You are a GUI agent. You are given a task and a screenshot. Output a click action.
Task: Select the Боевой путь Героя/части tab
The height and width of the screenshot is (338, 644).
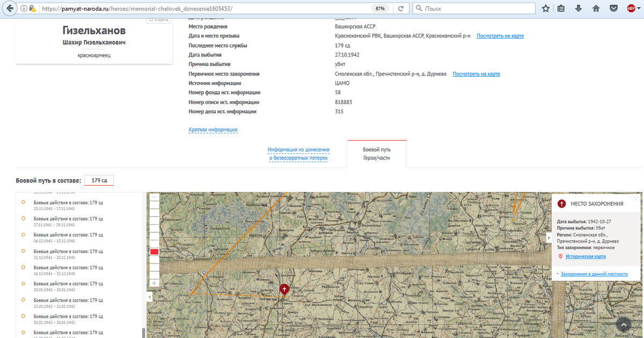pyautogui.click(x=377, y=154)
